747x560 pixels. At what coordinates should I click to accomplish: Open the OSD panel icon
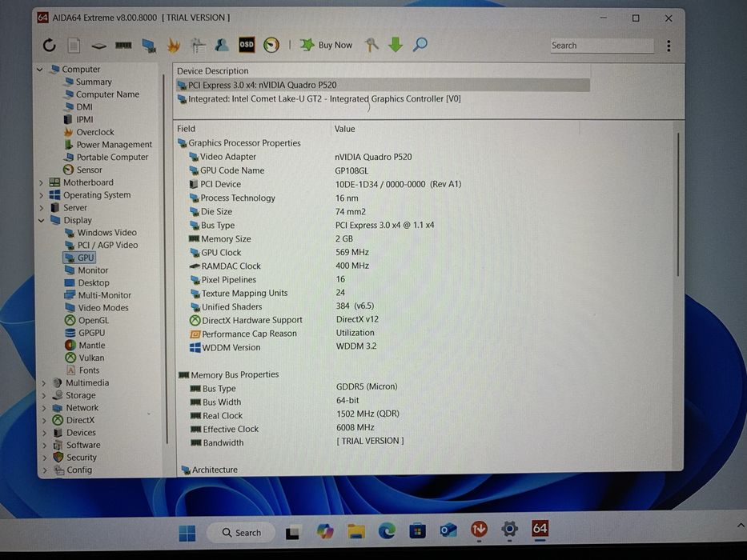pos(247,45)
